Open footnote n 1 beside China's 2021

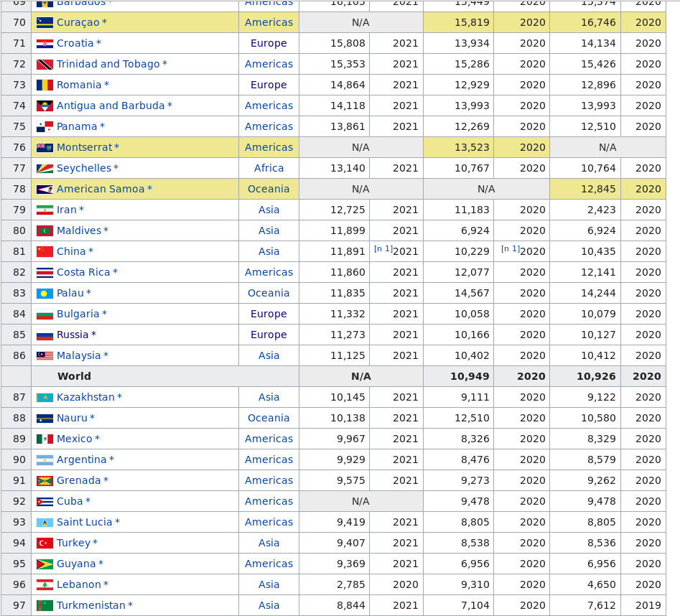point(383,249)
